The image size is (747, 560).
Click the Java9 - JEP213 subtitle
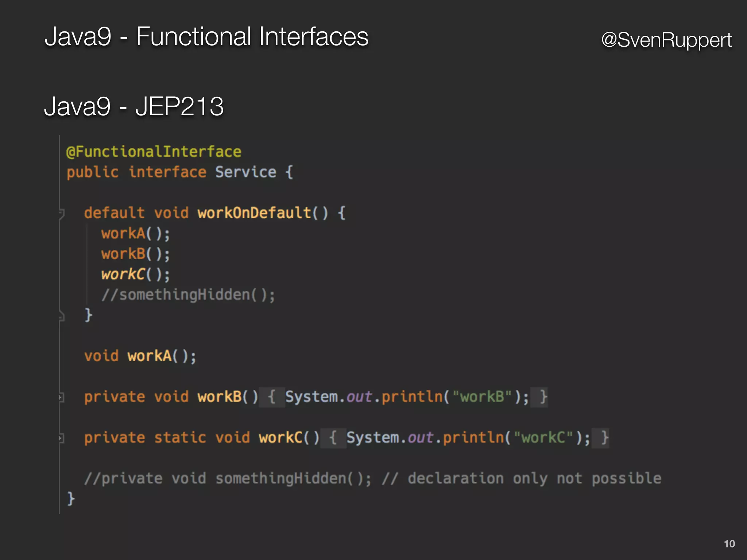click(x=134, y=106)
